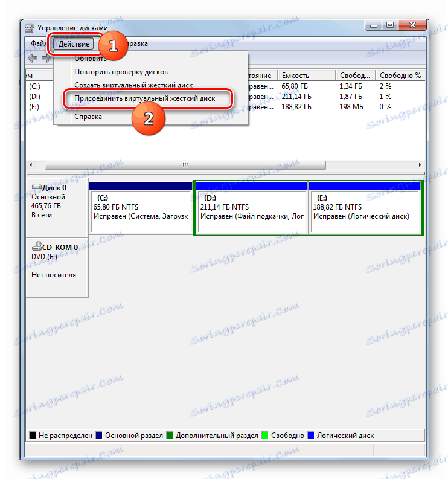Select the (E:) partition block in Disk 0
The height and width of the screenshot is (479, 448).
point(365,208)
